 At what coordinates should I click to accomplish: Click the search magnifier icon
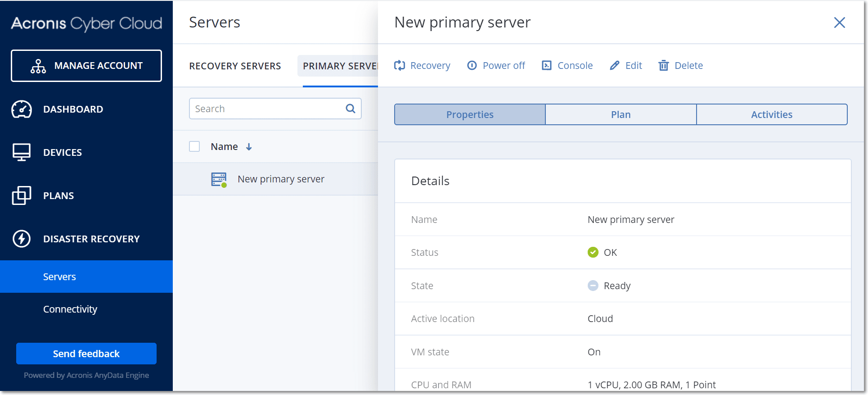[351, 109]
